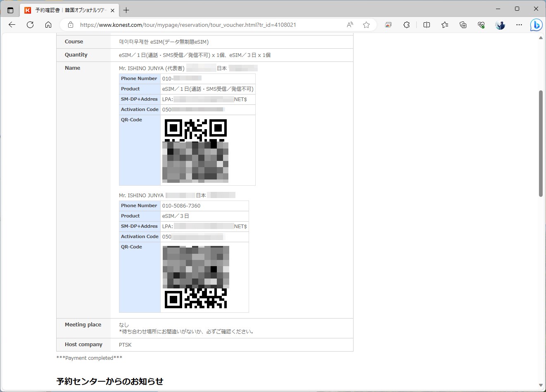This screenshot has height=392, width=546.
Task: Enable split screen view
Action: 426,25
